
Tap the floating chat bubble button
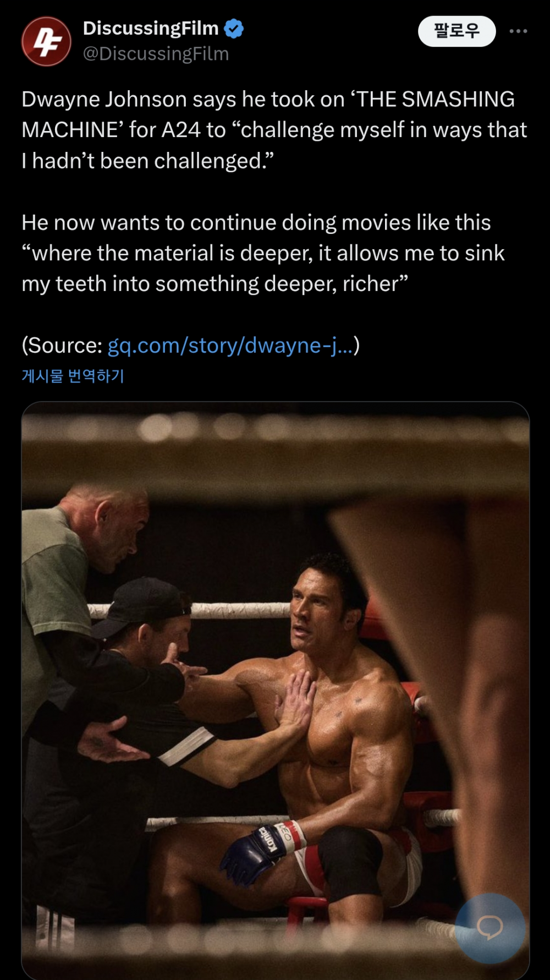pyautogui.click(x=490, y=928)
